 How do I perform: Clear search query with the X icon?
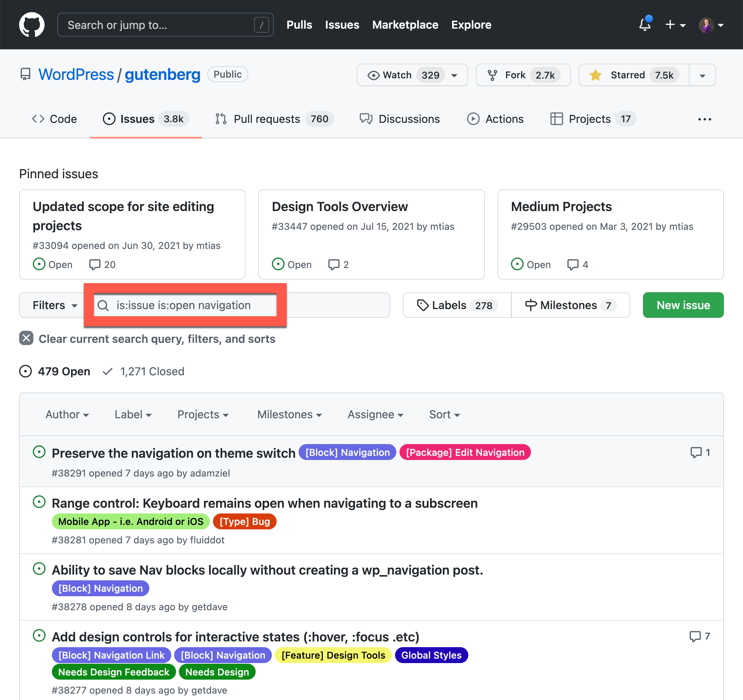[26, 338]
